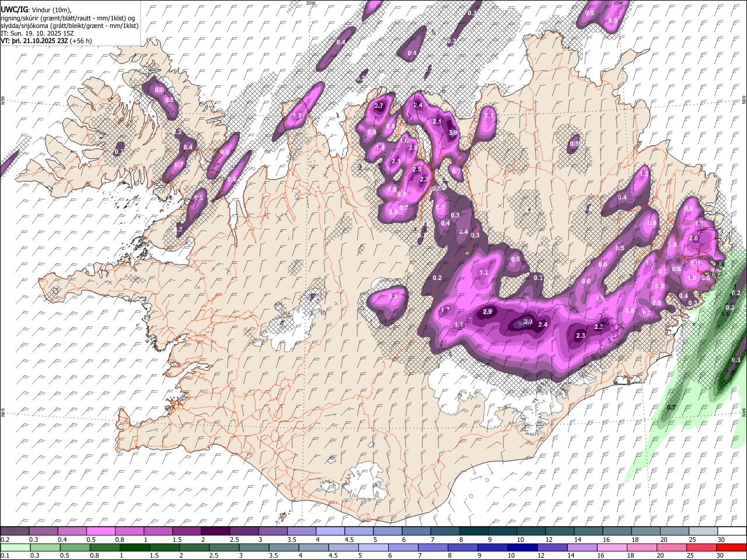Click the deep blue 10 rain legend swatch

pyautogui.click(x=522, y=547)
